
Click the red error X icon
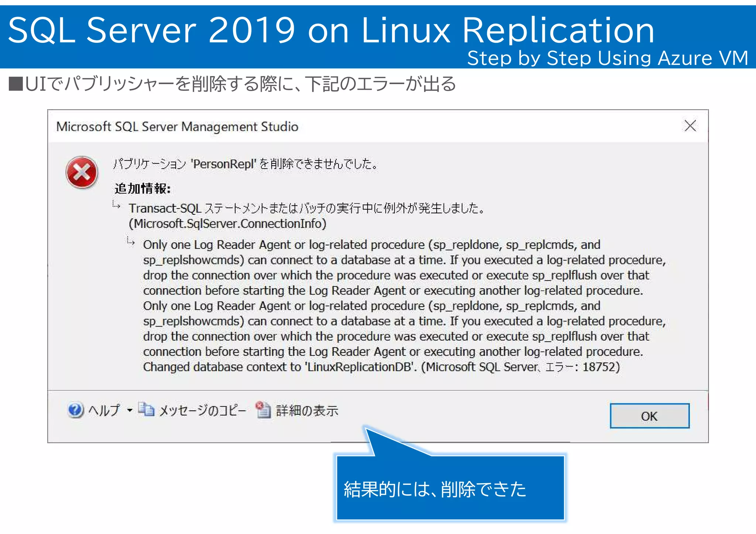tap(82, 172)
